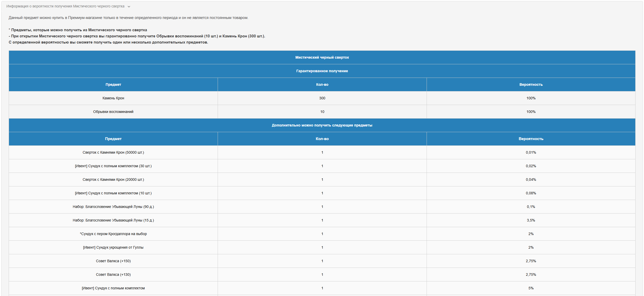Select Благословение Убывающей Луны (15 д.) row
644x296 pixels.
pyautogui.click(x=113, y=220)
